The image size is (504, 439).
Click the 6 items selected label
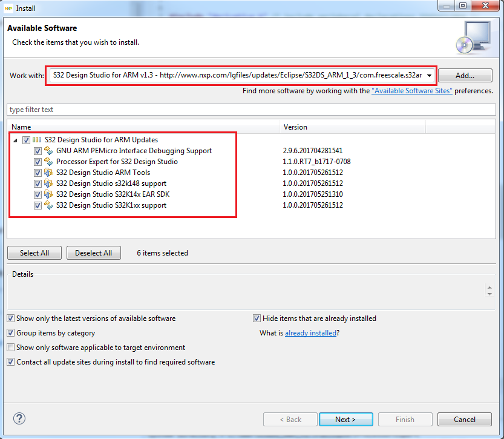162,253
